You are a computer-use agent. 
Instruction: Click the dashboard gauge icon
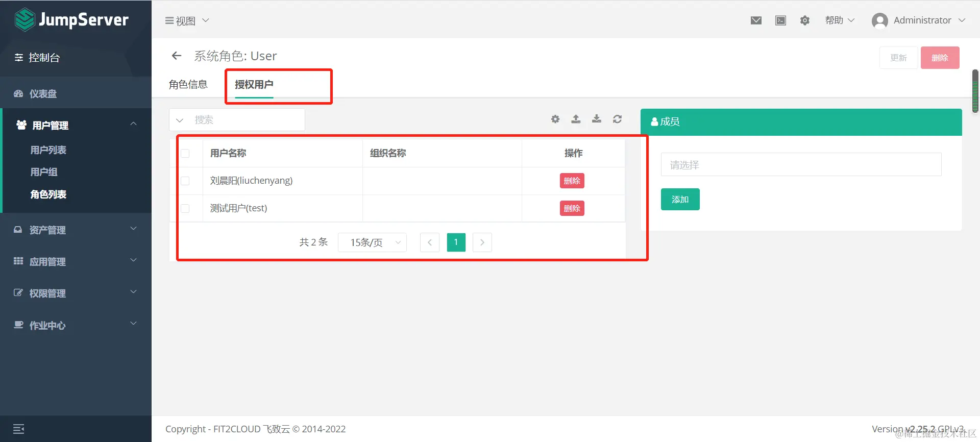tap(18, 93)
